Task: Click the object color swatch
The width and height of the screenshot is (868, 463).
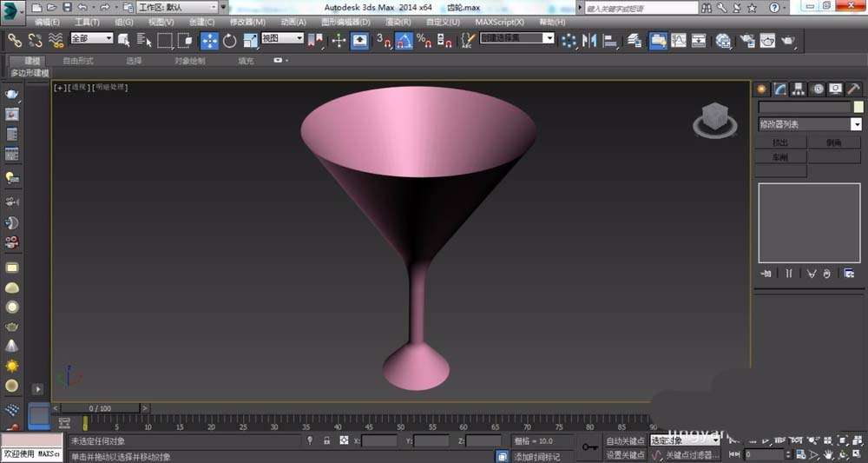Action: tap(857, 107)
